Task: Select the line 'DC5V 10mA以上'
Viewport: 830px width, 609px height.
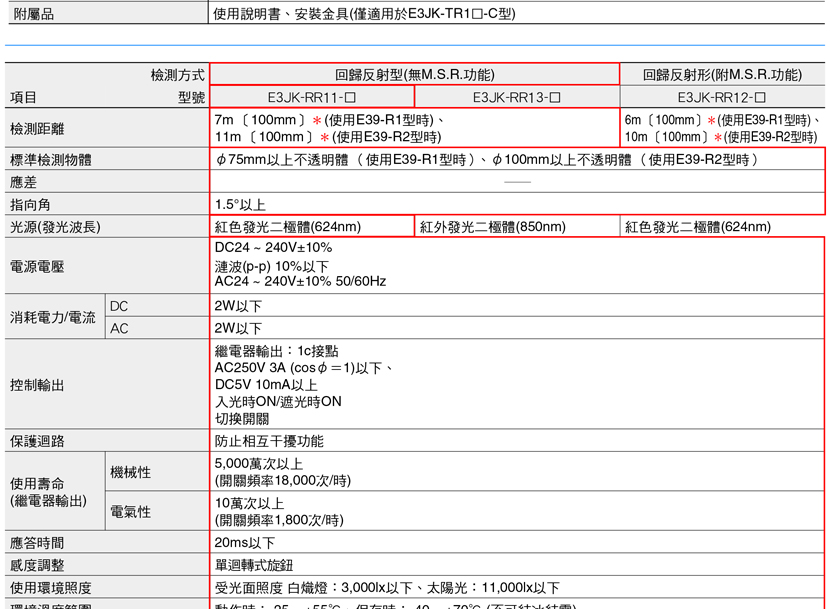Action: (266, 385)
